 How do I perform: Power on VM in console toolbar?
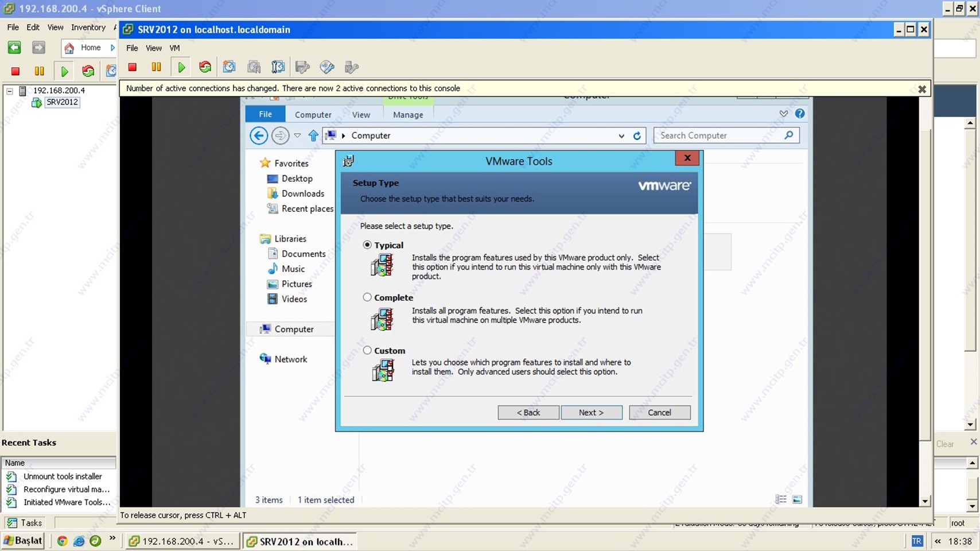click(181, 67)
